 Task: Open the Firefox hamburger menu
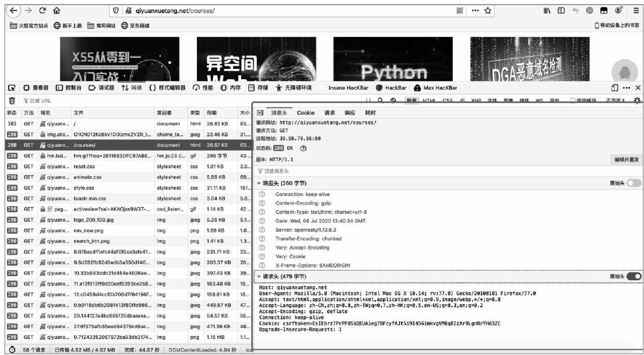(x=636, y=11)
